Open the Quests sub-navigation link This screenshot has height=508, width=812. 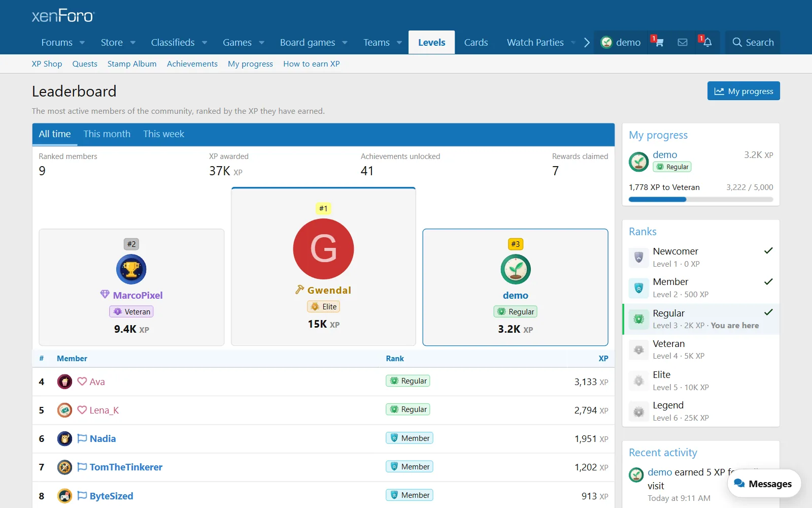point(85,64)
